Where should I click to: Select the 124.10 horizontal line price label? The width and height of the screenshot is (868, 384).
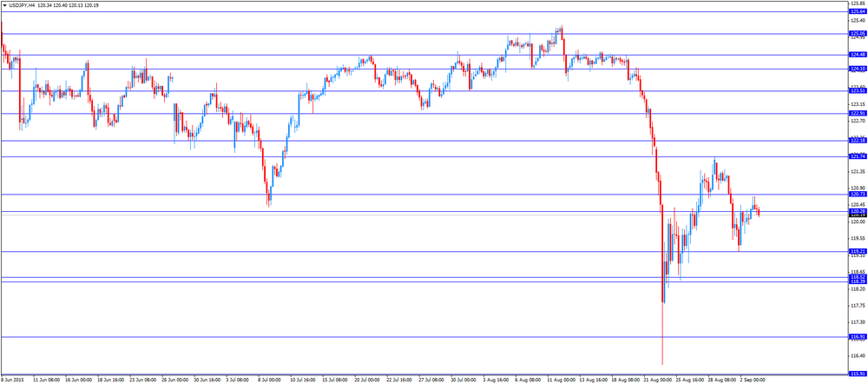[x=858, y=69]
